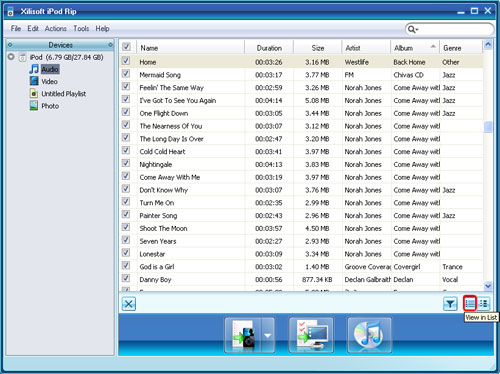Click the scroll up arrow of song list
Image resolution: width=500 pixels, height=374 pixels.
coord(488,44)
